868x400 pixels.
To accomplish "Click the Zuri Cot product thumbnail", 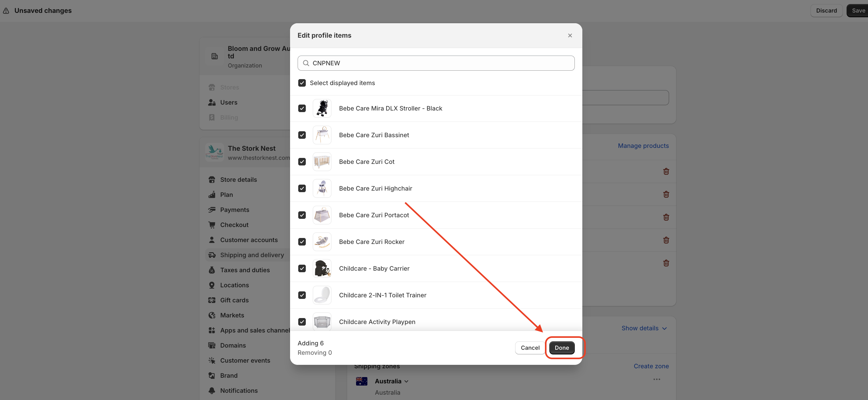I will click(x=322, y=162).
